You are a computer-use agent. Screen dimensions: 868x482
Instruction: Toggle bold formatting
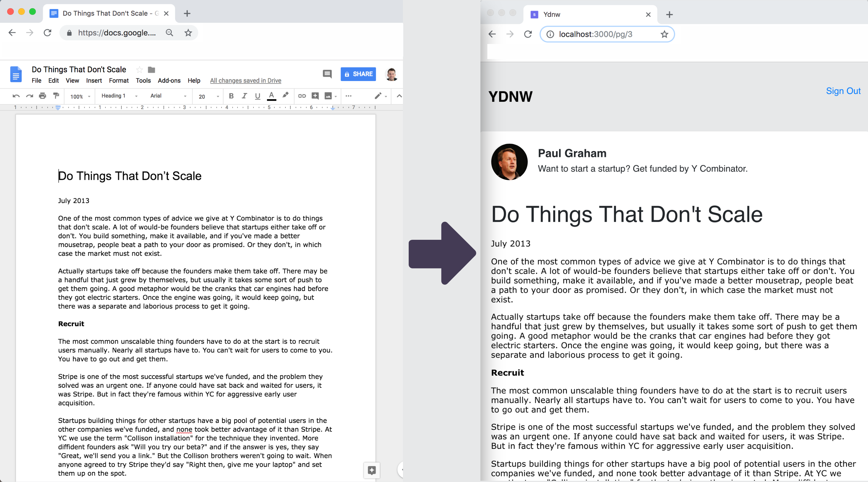[231, 96]
